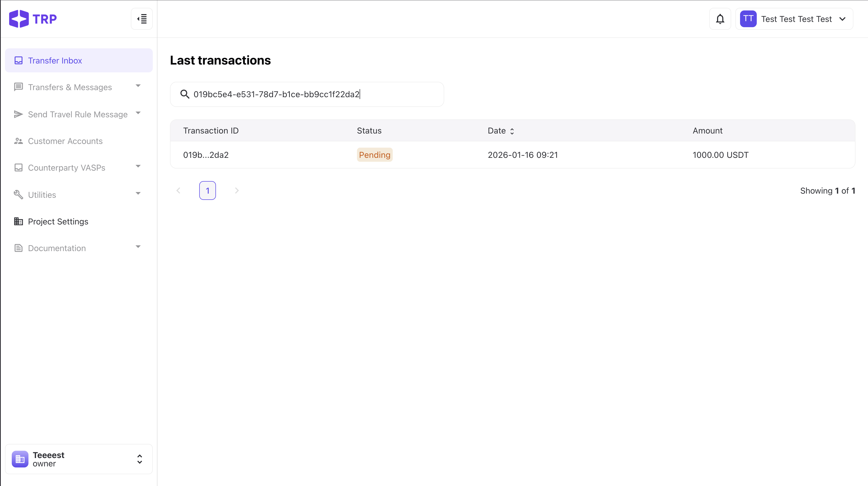Open transaction 019b...2da2 row
868x486 pixels.
click(206, 155)
